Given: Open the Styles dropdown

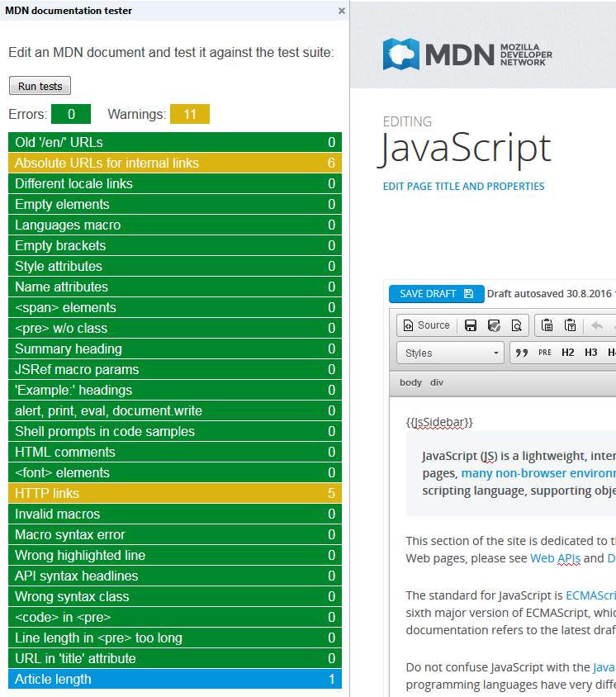Looking at the screenshot, I should click(450, 353).
